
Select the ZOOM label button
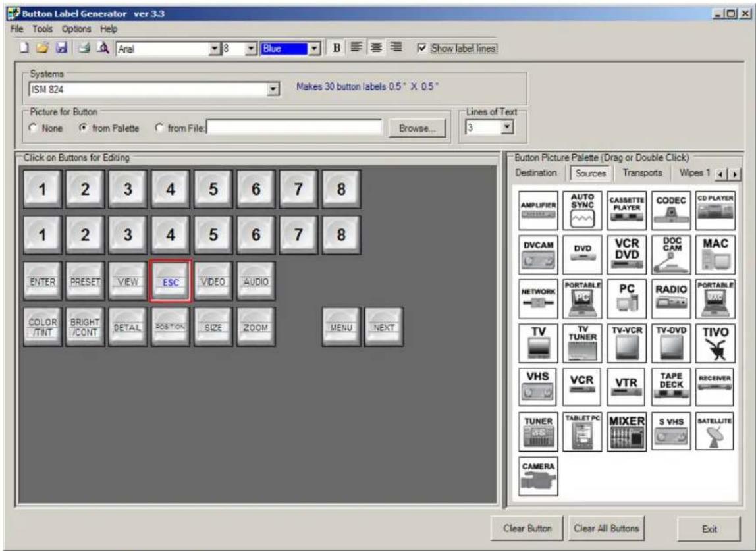(x=256, y=327)
